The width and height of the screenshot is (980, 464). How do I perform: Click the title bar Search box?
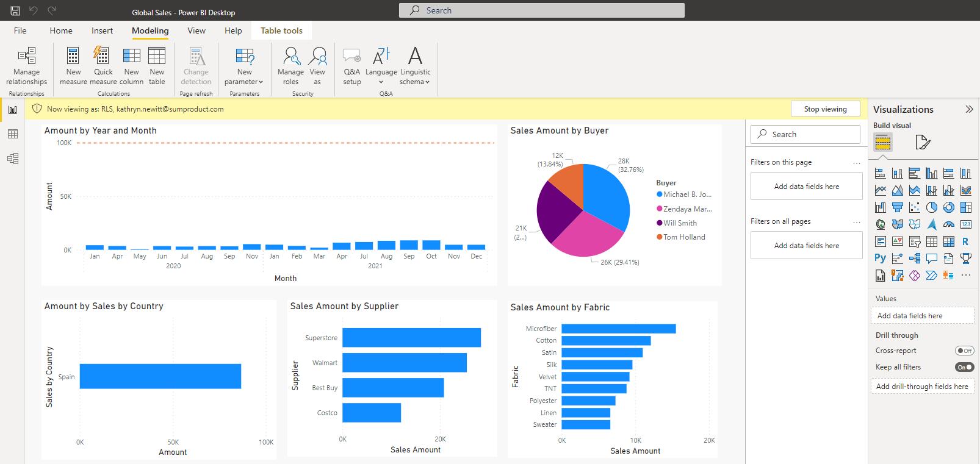(542, 10)
